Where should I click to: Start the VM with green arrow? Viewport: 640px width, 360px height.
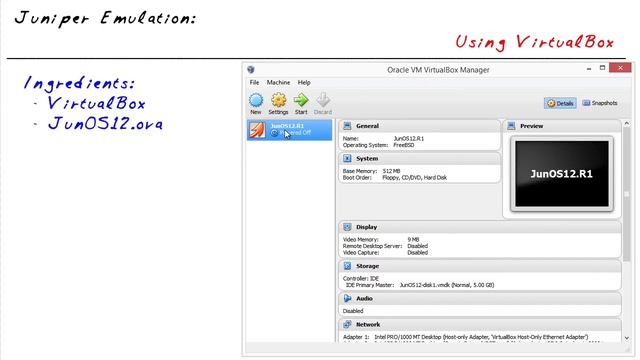(x=301, y=100)
